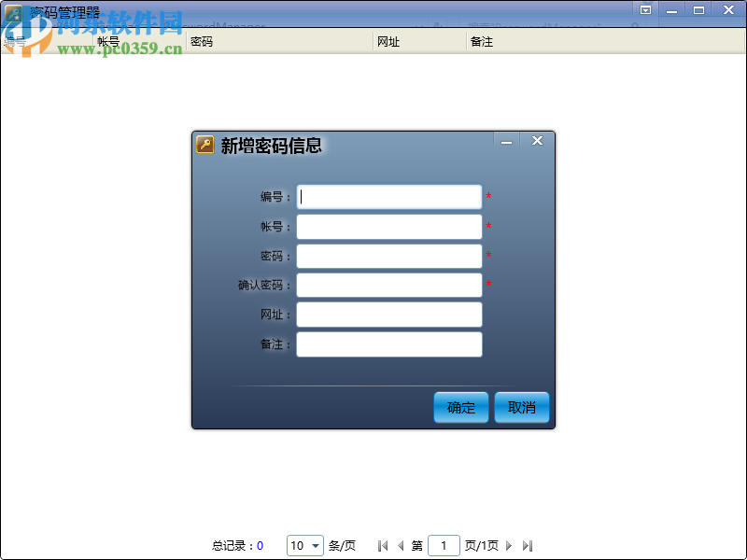The image size is (747, 560).
Task: Click the 确认密码 input field
Action: [389, 286]
